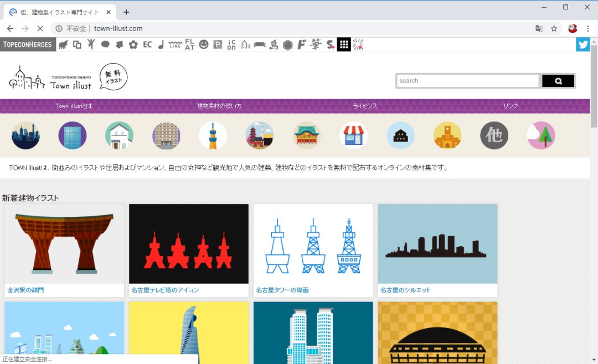Open the Kanazawa station drum gate thumbnail
This screenshot has width=598, height=364.
(64, 244)
